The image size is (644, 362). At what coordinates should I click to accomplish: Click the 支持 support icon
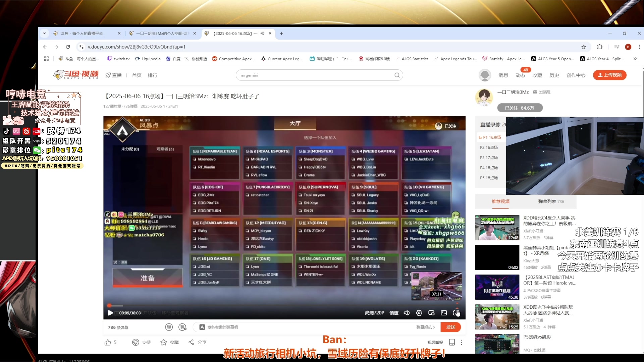pyautogui.click(x=136, y=342)
